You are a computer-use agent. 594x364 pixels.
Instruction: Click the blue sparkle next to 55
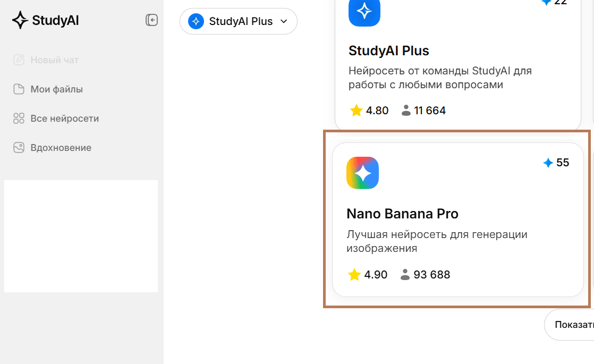(x=548, y=163)
